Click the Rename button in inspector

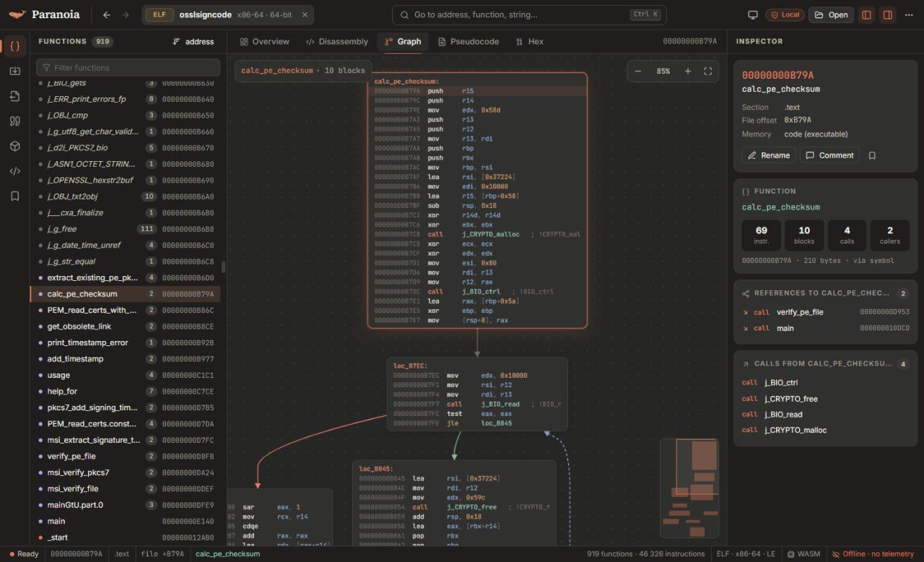point(769,155)
